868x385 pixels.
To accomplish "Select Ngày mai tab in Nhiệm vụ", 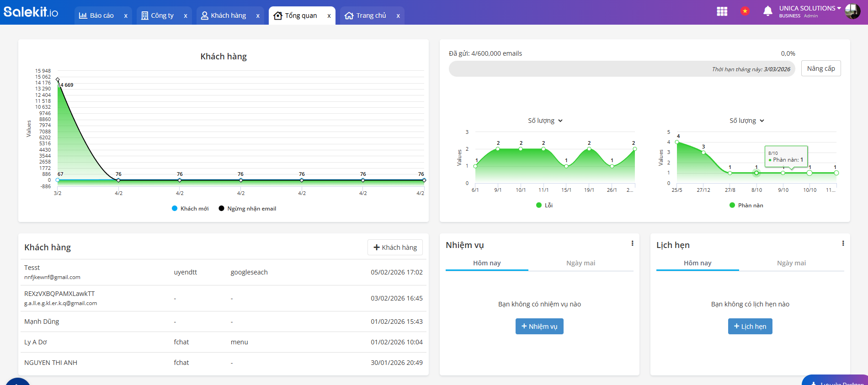I will pyautogui.click(x=580, y=263).
